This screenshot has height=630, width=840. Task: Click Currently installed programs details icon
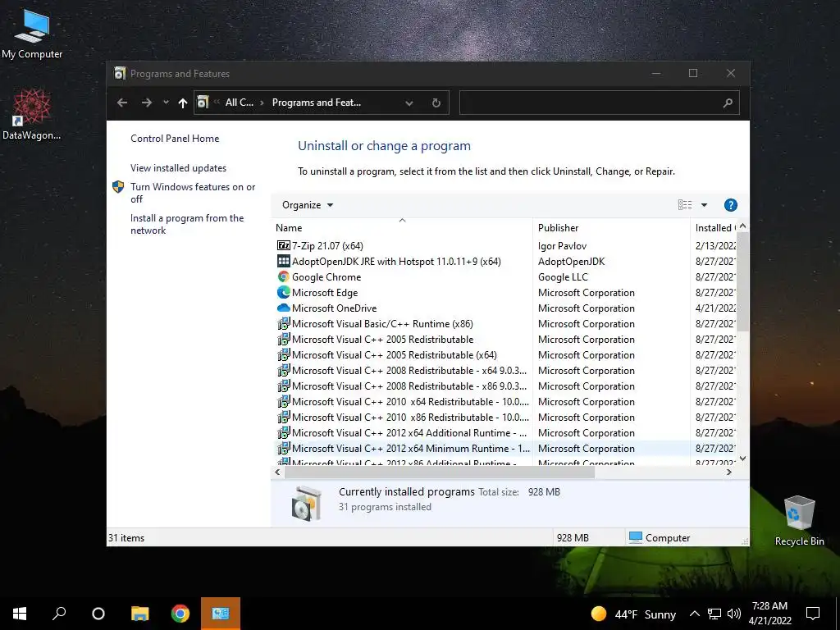coord(306,503)
